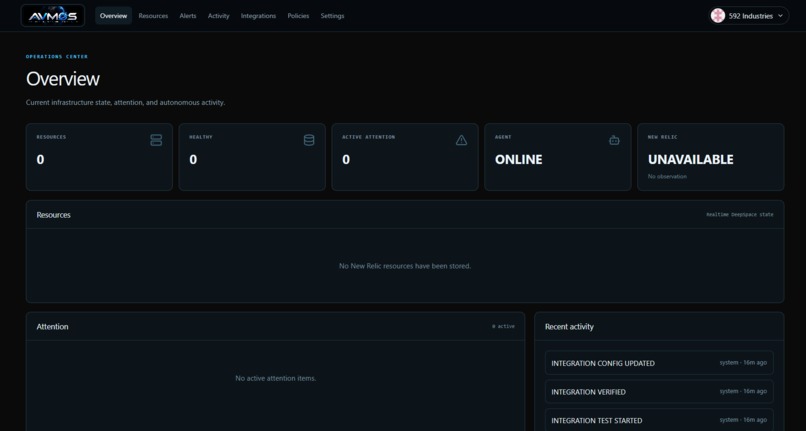
Task: Click the 592 Industries avatar icon
Action: (x=718, y=15)
